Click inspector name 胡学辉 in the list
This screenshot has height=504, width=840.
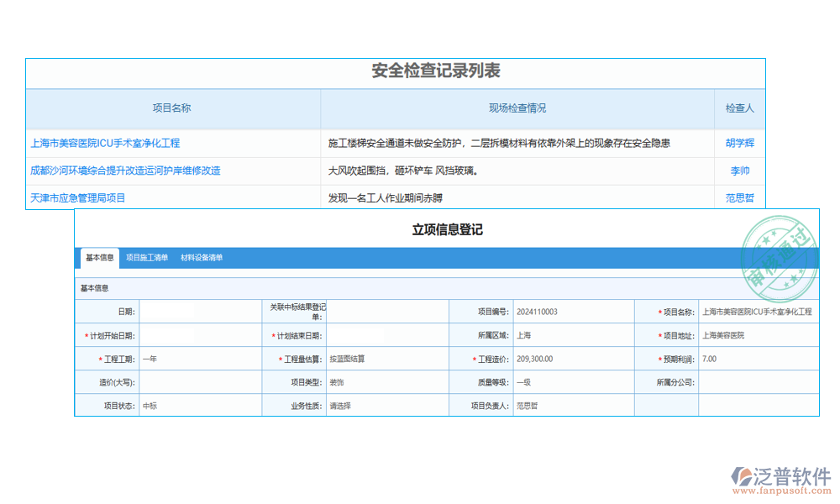pyautogui.click(x=739, y=143)
